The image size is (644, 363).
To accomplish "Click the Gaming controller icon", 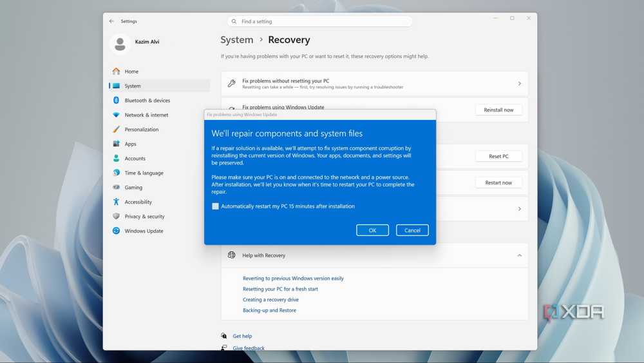I will pyautogui.click(x=116, y=187).
